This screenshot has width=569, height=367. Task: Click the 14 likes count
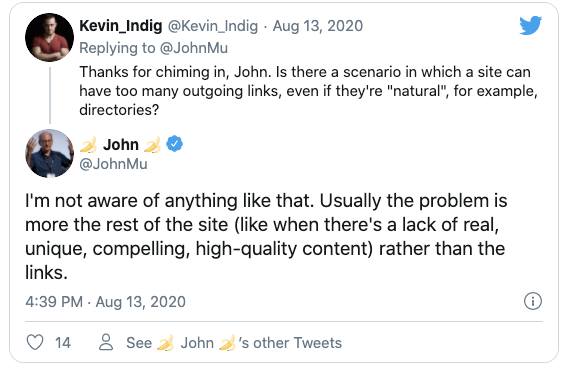[x=63, y=343]
